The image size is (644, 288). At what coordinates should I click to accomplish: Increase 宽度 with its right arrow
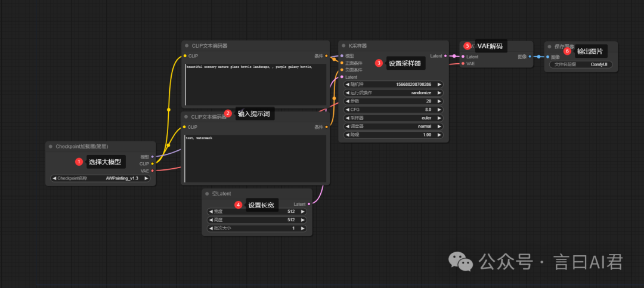tap(303, 212)
